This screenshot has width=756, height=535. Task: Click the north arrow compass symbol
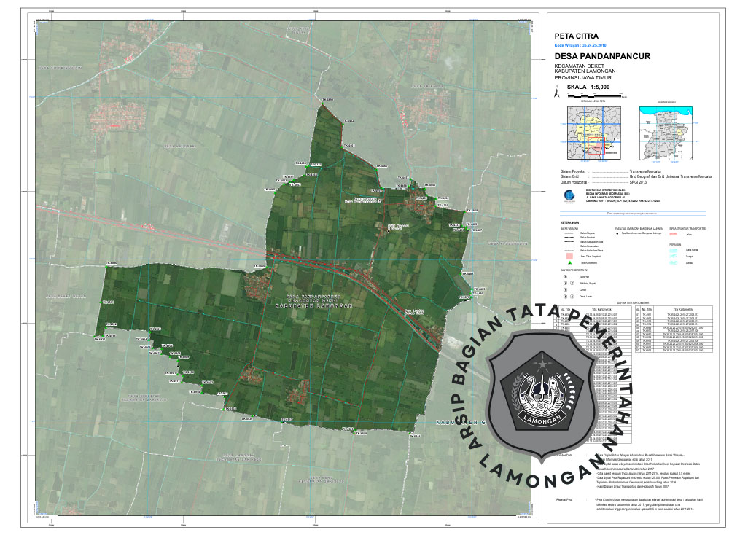[x=558, y=93]
